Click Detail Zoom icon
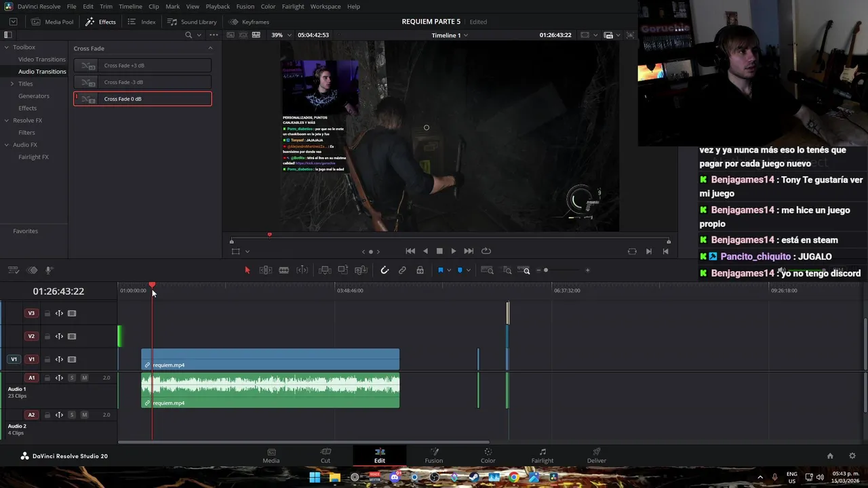868x488 pixels. 507,270
